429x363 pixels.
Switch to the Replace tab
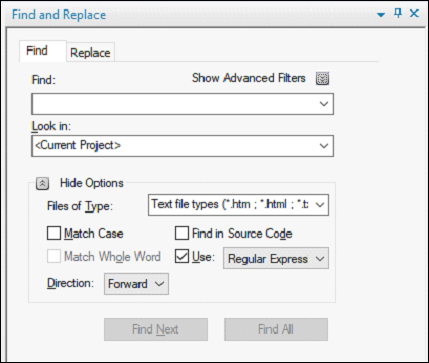click(x=90, y=52)
